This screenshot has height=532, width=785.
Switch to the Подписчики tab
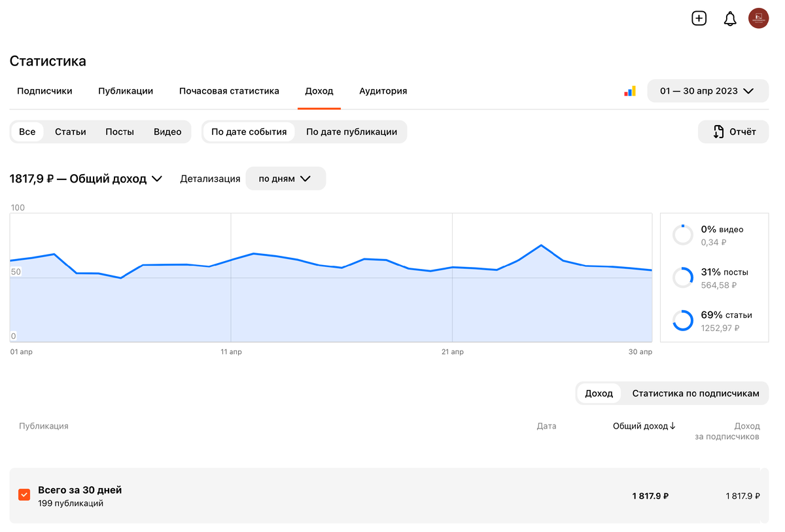(x=44, y=91)
